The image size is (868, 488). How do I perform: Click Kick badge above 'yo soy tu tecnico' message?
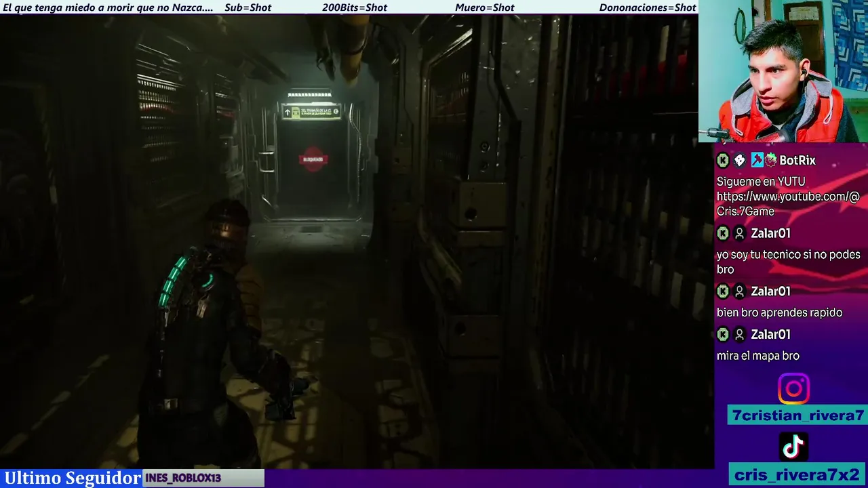(x=723, y=233)
